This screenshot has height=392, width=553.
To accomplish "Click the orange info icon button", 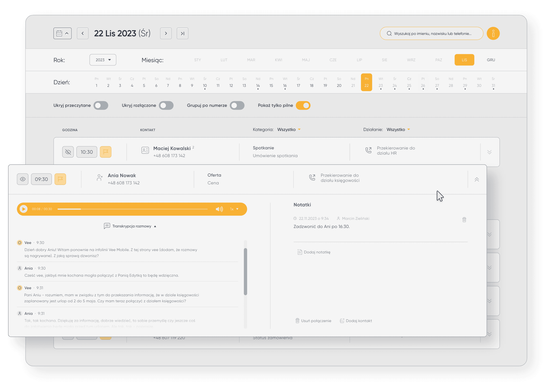I will (493, 33).
